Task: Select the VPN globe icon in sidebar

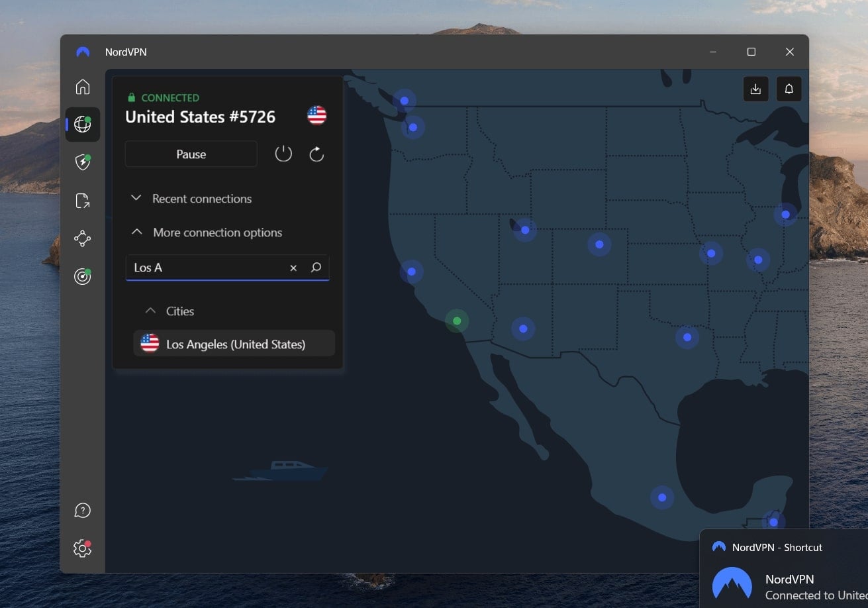Action: click(82, 124)
